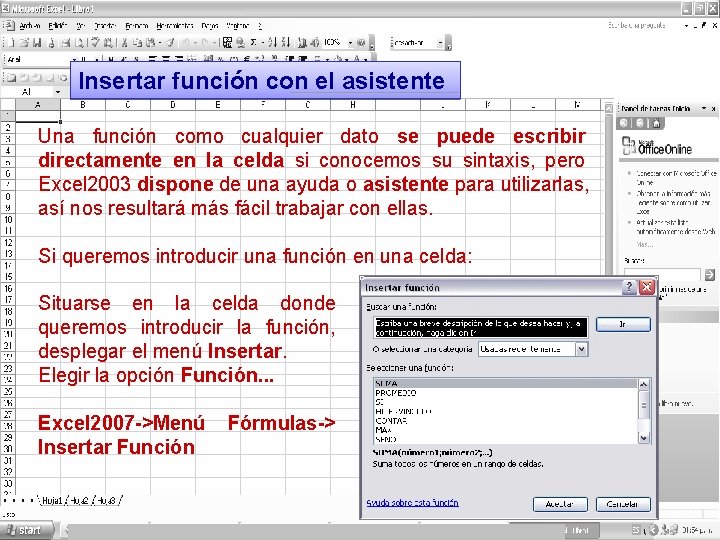This screenshot has height=540, width=720.
Task: Select the Hoja1 sheet tab
Action: [52, 501]
